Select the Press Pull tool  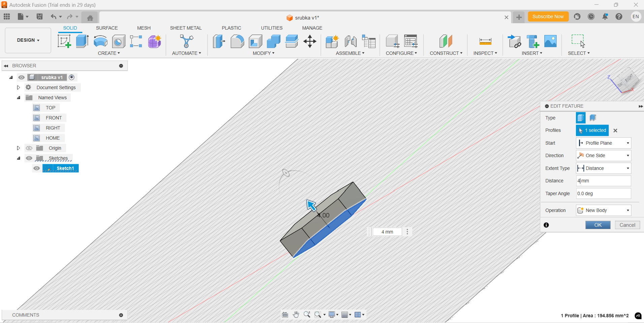(x=219, y=41)
